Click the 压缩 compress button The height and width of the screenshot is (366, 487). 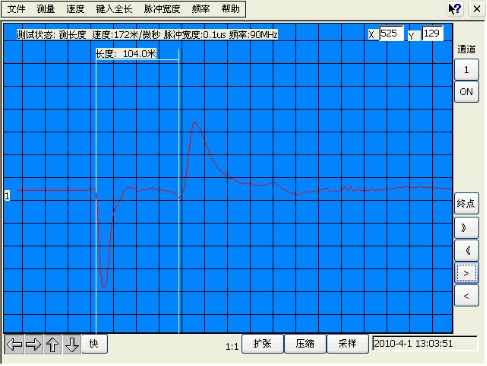coord(305,344)
